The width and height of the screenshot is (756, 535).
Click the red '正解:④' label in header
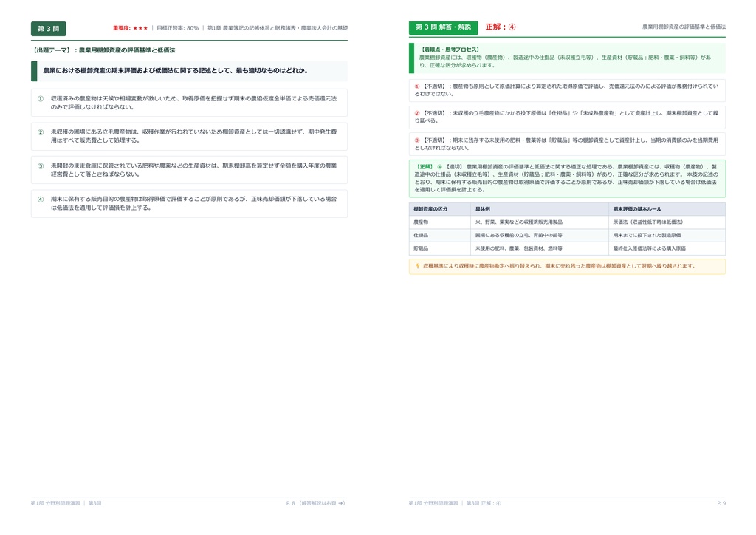click(501, 27)
